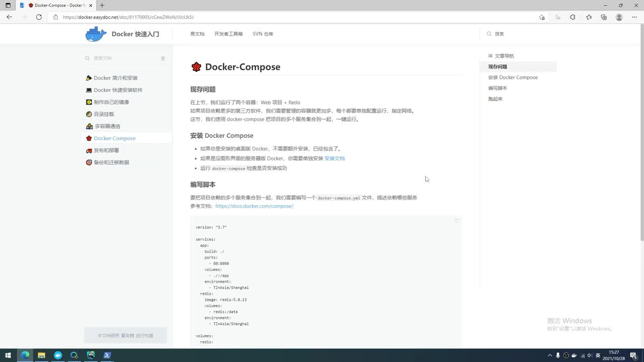The image size is (644, 362).
Task: Open the browser profile avatar
Action: tap(619, 17)
